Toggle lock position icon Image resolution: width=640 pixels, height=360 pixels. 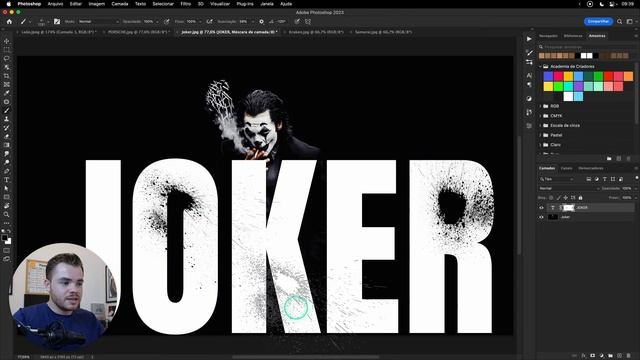click(566, 198)
